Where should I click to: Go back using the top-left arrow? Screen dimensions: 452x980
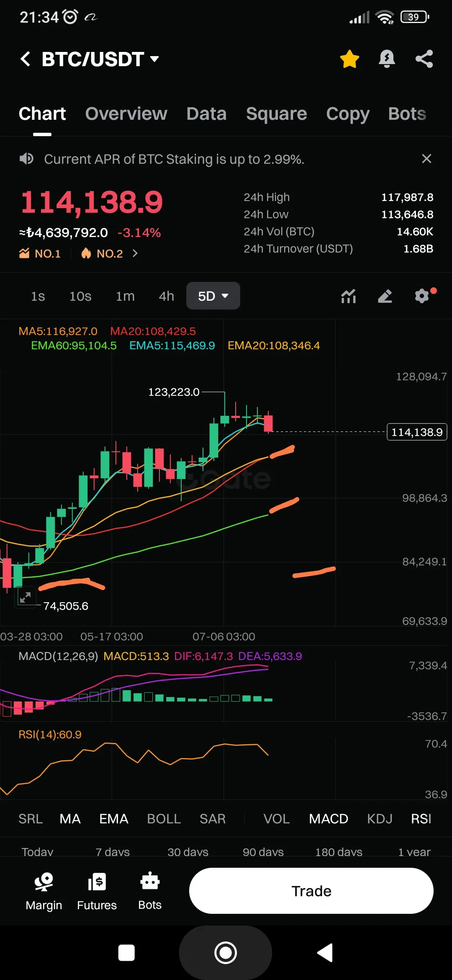(25, 59)
